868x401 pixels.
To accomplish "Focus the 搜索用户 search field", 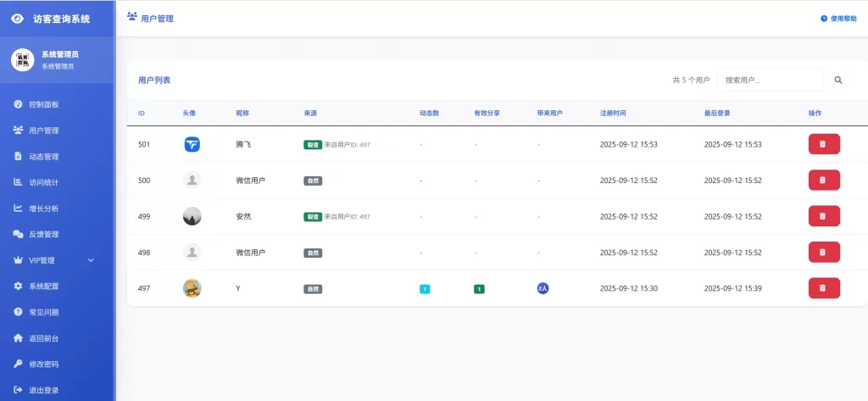I will coord(770,81).
